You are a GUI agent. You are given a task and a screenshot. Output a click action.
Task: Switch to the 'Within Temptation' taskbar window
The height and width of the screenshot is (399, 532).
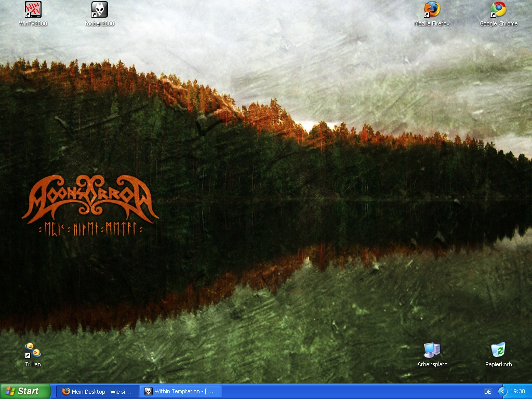[x=181, y=391]
